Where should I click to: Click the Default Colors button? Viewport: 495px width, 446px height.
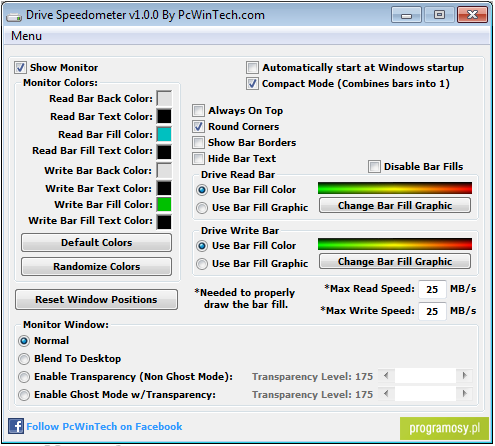coord(96,242)
